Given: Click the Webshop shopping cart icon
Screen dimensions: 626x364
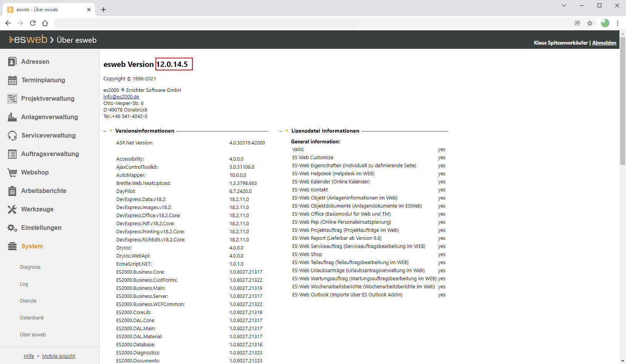Looking at the screenshot, I should click(x=12, y=172).
